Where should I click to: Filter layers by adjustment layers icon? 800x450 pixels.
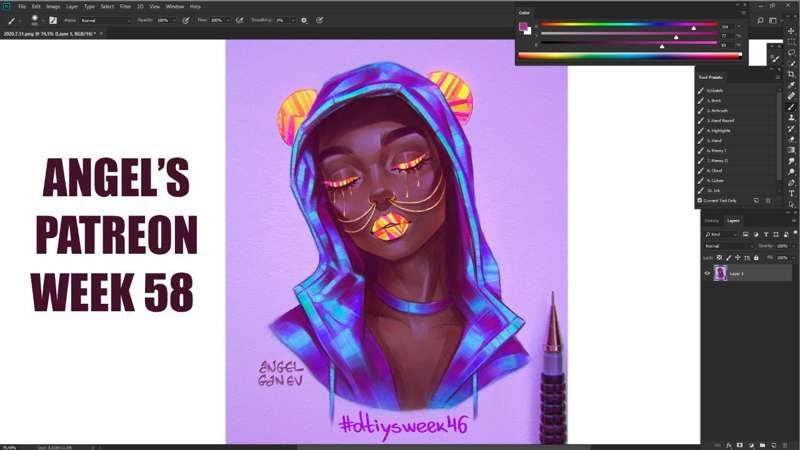click(756, 234)
